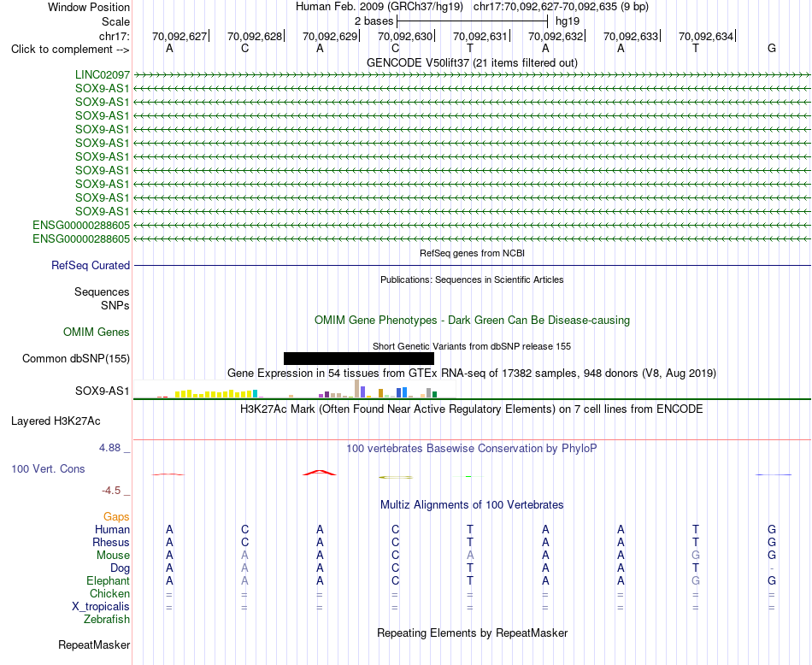Image resolution: width=812 pixels, height=665 pixels.
Task: Open the RepeatMasker track label
Action: tap(94, 644)
